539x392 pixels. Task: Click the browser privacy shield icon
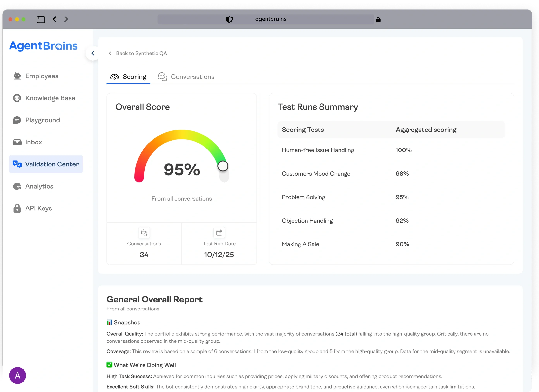point(229,19)
